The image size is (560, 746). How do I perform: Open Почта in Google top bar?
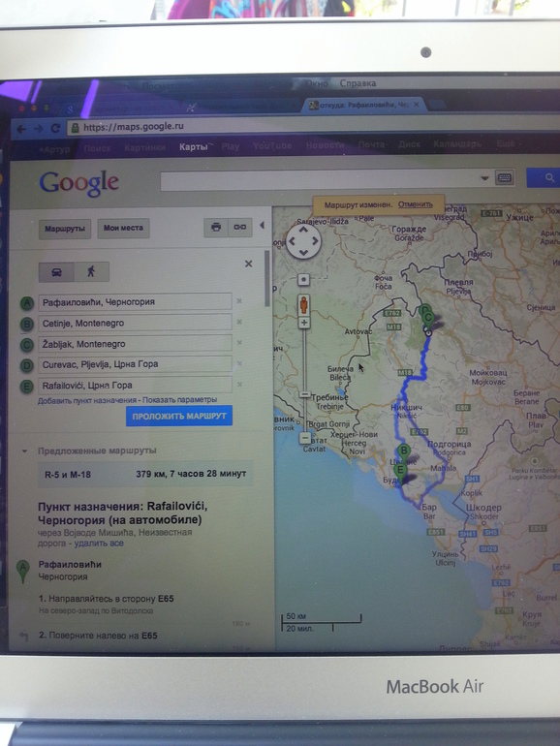(371, 144)
